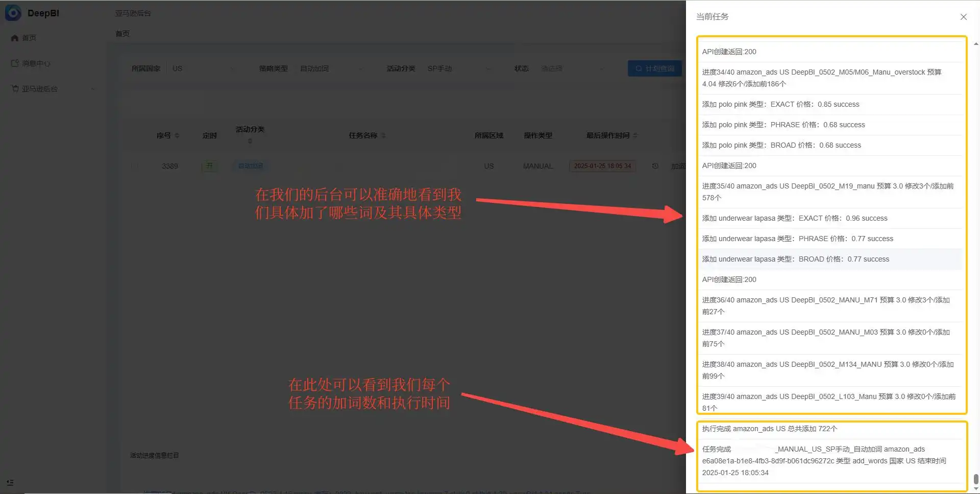The height and width of the screenshot is (494, 980).
Task: Close the 当前任务 drawer
Action: pos(963,17)
